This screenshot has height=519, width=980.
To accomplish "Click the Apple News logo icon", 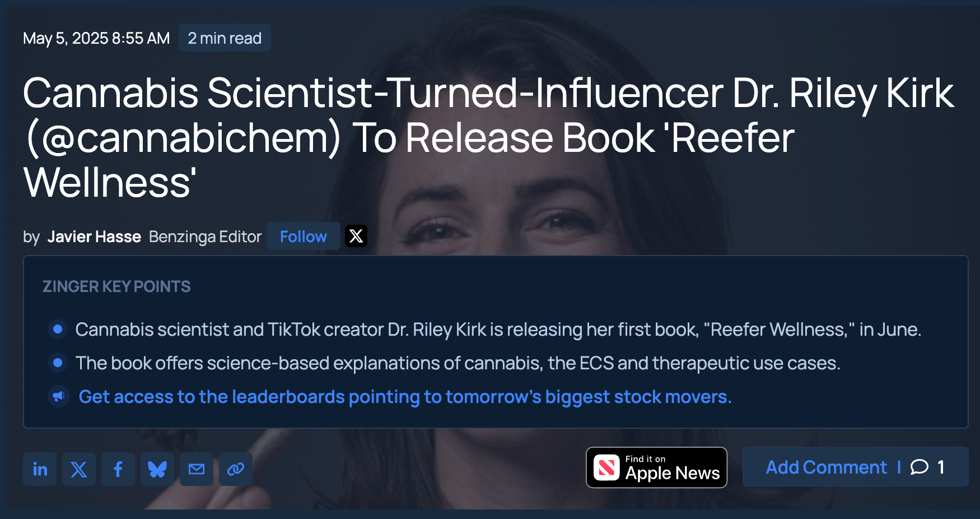I will click(606, 467).
